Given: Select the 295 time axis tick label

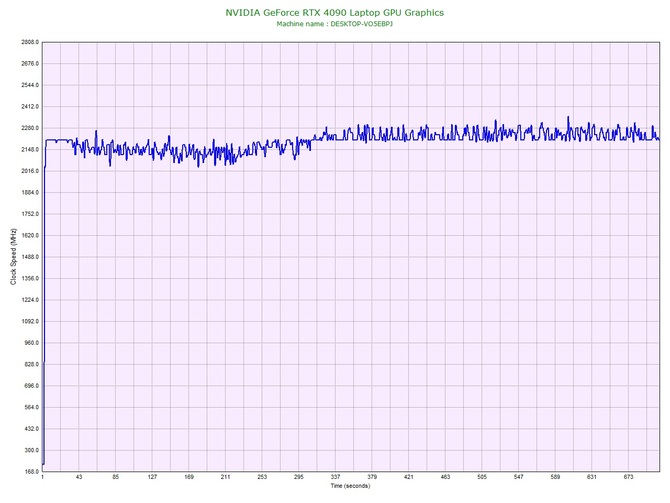Looking at the screenshot, I should tap(299, 477).
